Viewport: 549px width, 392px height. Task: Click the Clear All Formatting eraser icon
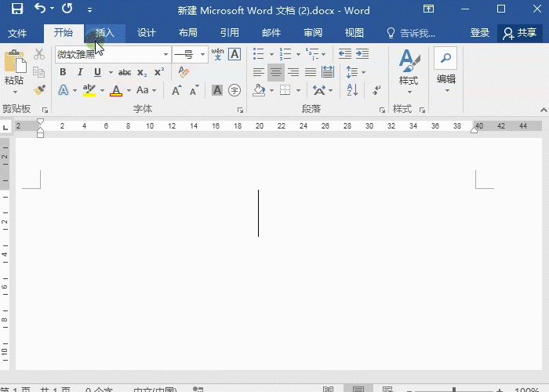pos(183,72)
